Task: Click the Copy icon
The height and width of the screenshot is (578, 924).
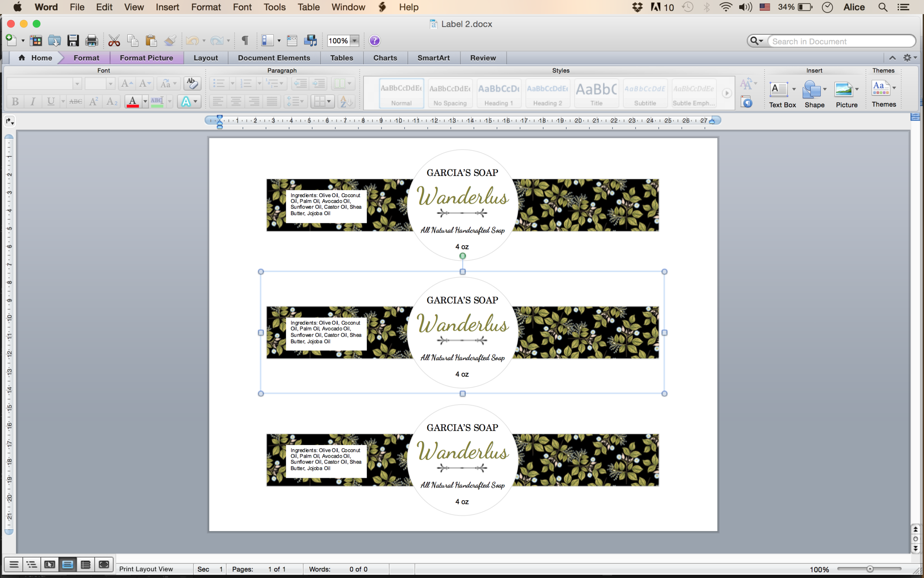Action: 132,40
